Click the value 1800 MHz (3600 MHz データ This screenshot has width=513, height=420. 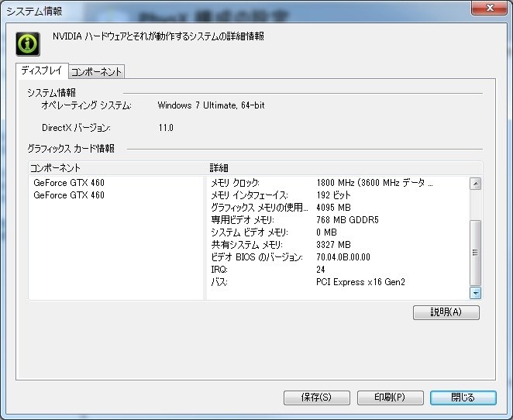coord(375,183)
